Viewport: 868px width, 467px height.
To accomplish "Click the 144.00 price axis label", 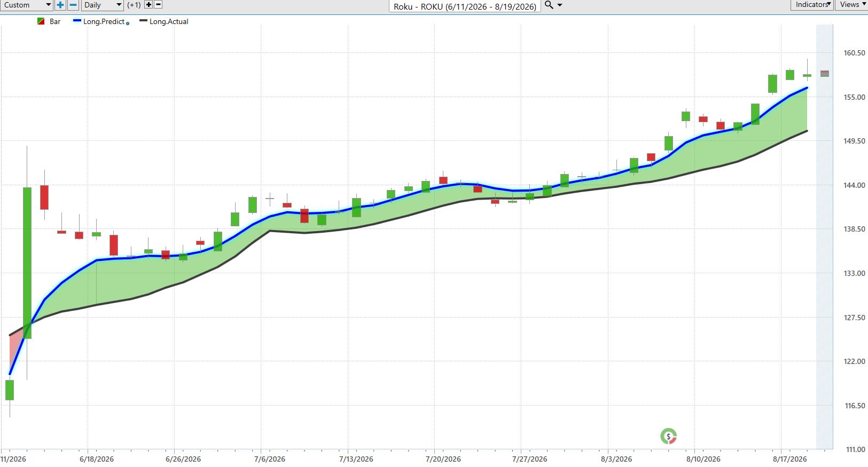I will (x=854, y=185).
